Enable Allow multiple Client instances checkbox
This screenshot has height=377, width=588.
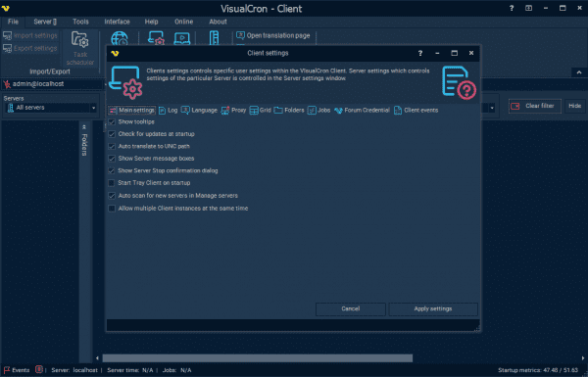(x=112, y=209)
